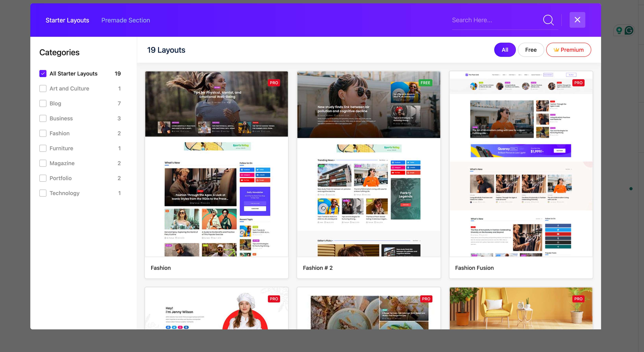Click the green lightbulb icon at right edge
Viewport: 644px width, 352px height.
pyautogui.click(x=619, y=30)
